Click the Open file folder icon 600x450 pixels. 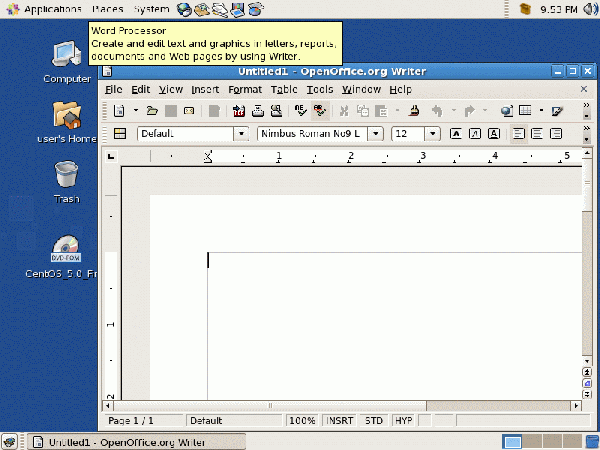point(152,111)
